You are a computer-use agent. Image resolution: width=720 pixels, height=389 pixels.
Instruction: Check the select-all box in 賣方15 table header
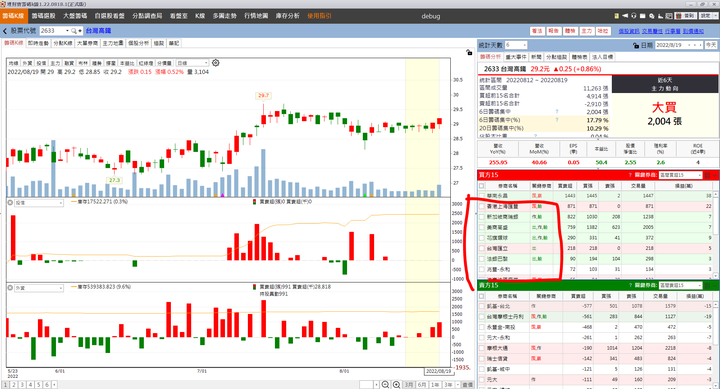(482, 296)
